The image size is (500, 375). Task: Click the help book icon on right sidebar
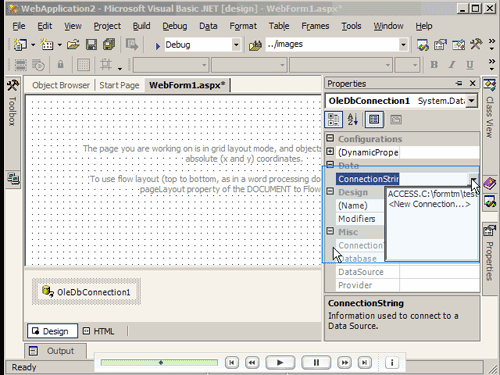click(489, 184)
